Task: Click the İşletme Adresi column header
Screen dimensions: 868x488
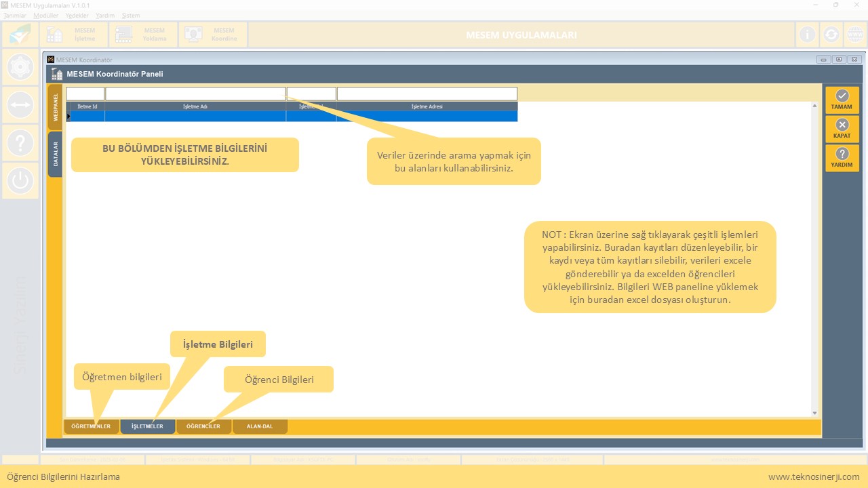Action: 427,106
